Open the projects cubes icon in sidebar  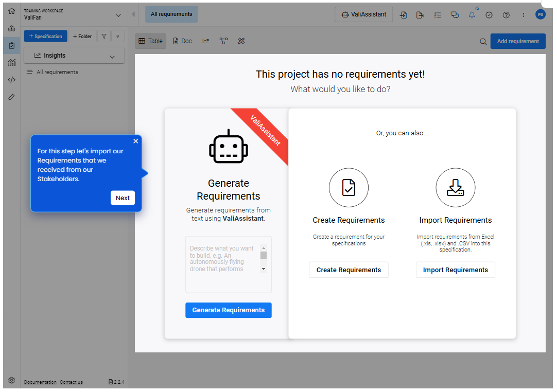click(x=11, y=28)
